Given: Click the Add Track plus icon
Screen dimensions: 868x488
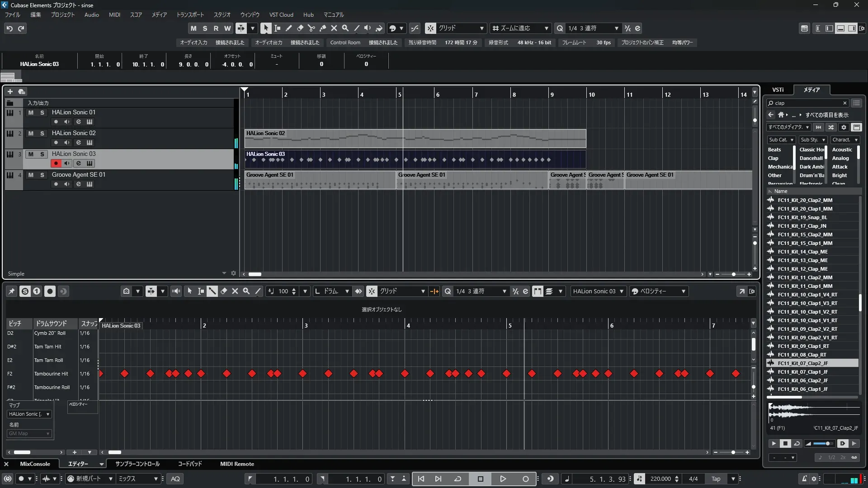Looking at the screenshot, I should 10,91.
